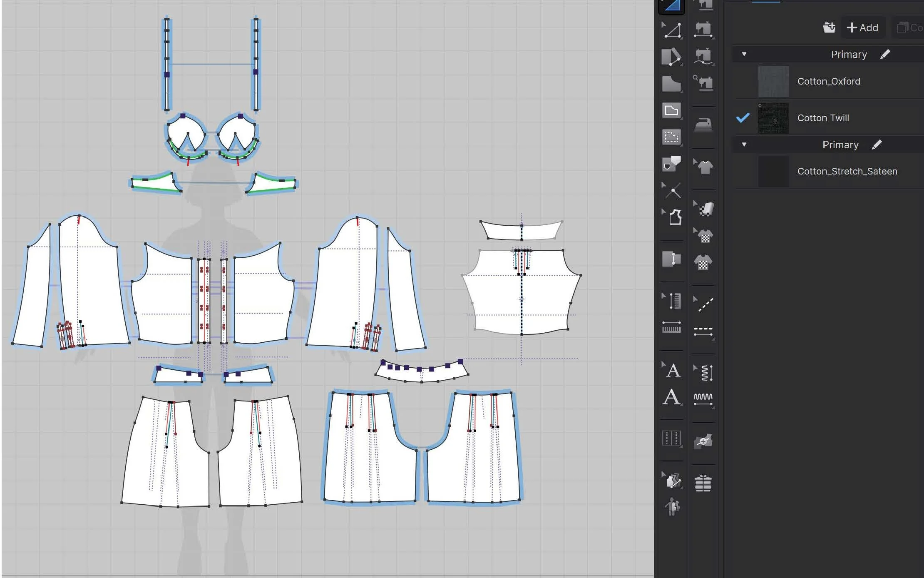Viewport: 924px width, 578px height.
Task: Click the Add fabric button
Action: pyautogui.click(x=863, y=28)
